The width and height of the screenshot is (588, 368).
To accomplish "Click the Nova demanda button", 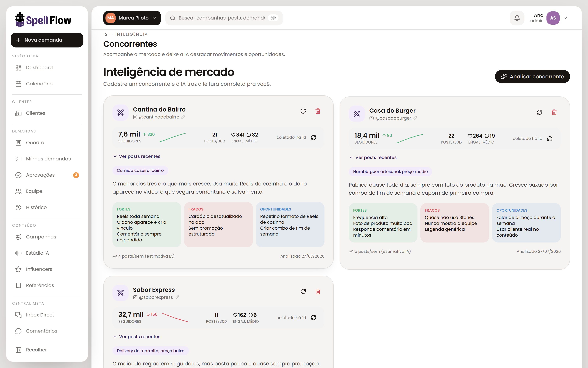I will point(47,40).
